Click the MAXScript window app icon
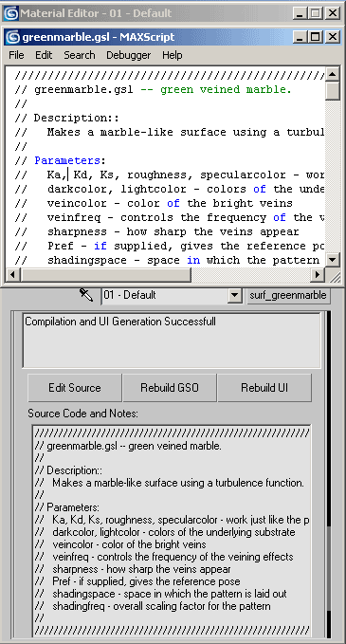Viewport: 346px width, 644px height. point(12,37)
